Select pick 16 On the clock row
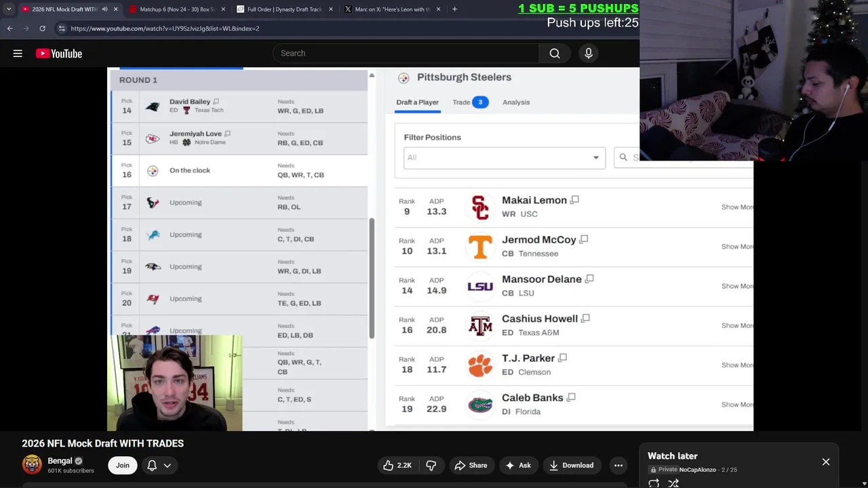The width and height of the screenshot is (868, 488). (239, 170)
